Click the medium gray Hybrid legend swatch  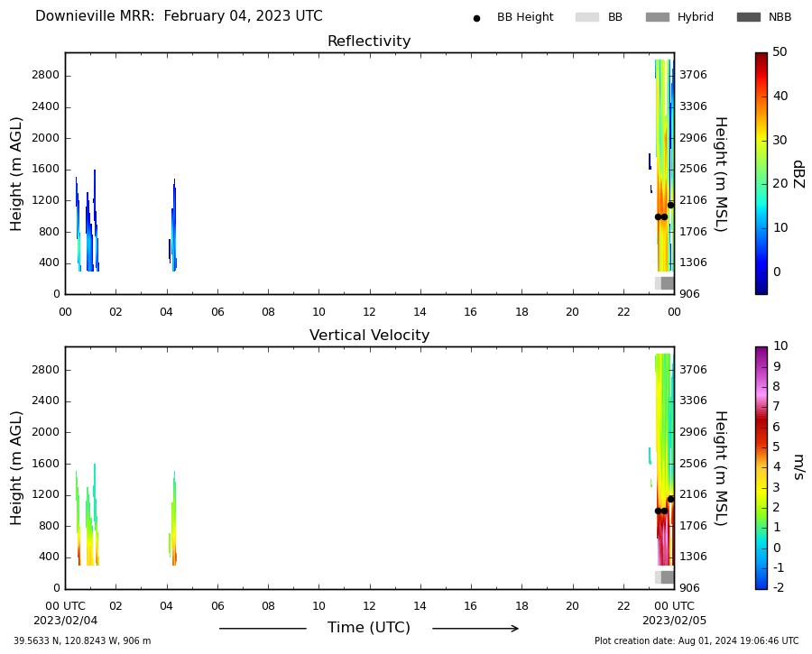[x=657, y=17]
